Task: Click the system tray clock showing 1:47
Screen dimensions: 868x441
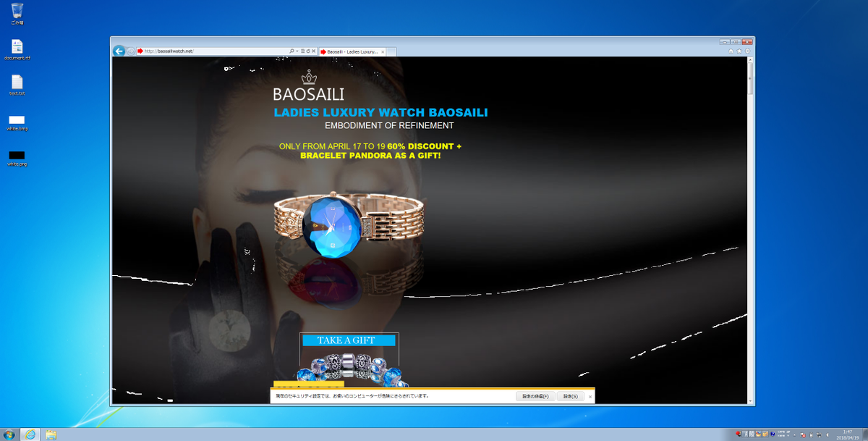Action: point(847,434)
